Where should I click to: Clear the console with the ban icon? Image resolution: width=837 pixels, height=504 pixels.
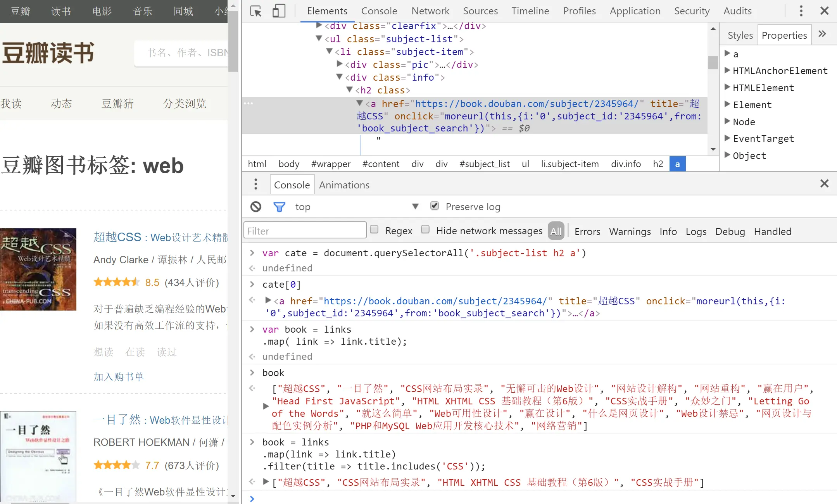256,207
